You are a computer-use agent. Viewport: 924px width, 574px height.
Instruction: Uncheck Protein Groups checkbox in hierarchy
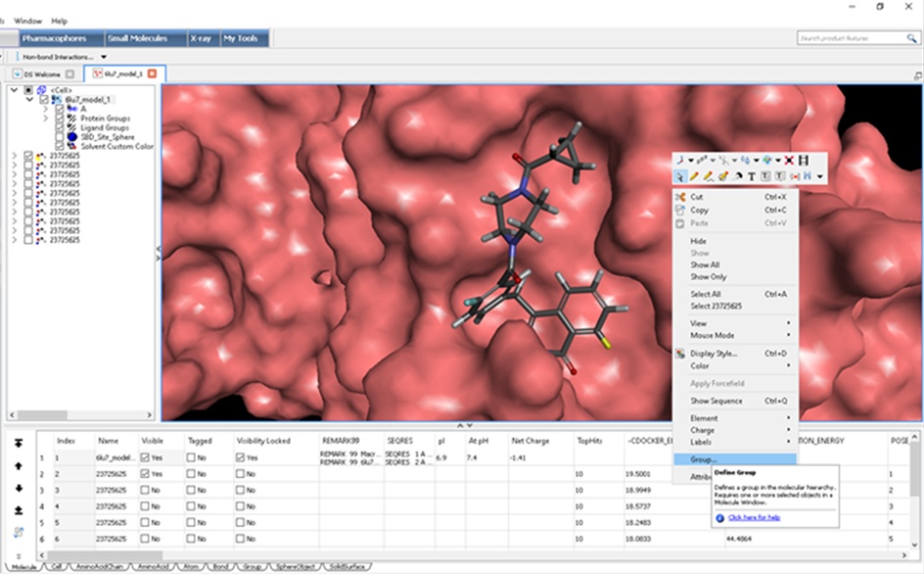pos(60,118)
